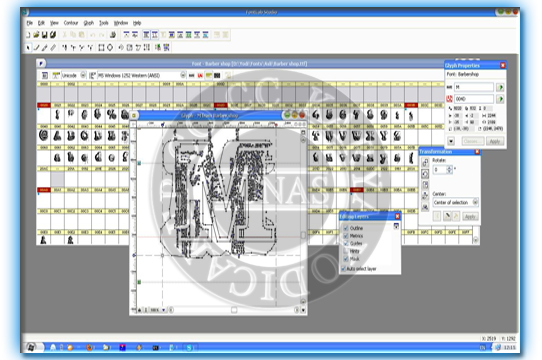The width and height of the screenshot is (542, 360).
Task: Click the Glyph window horizontal scrollbar thumb
Action: (x=234, y=310)
